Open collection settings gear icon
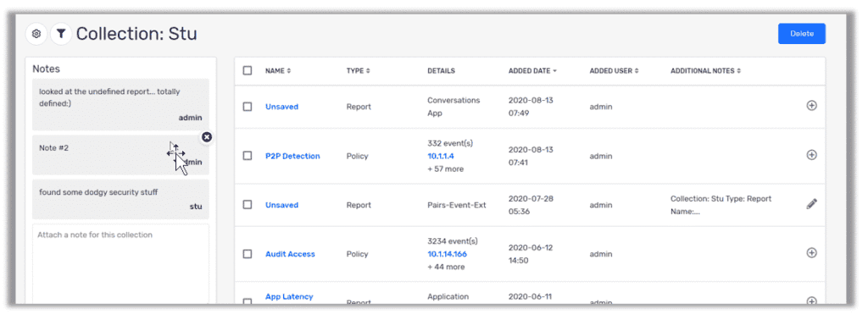Viewport: 868px width, 315px height. coord(36,34)
